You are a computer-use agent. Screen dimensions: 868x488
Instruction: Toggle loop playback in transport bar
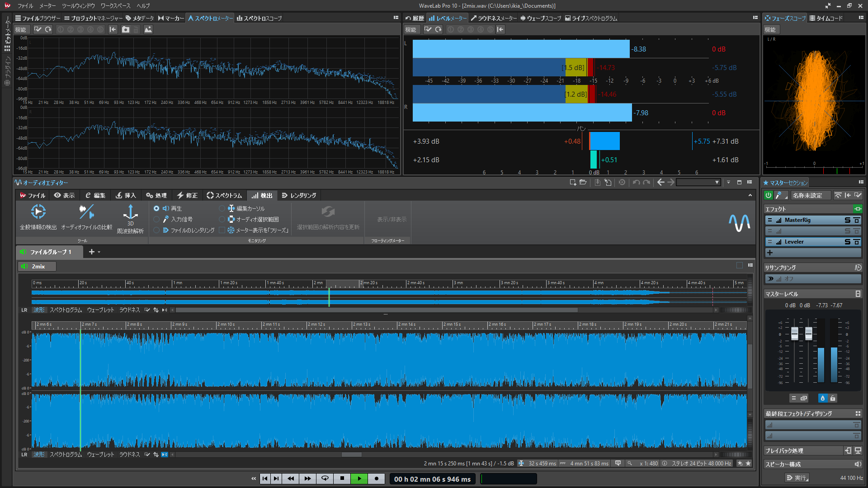pyautogui.click(x=325, y=479)
